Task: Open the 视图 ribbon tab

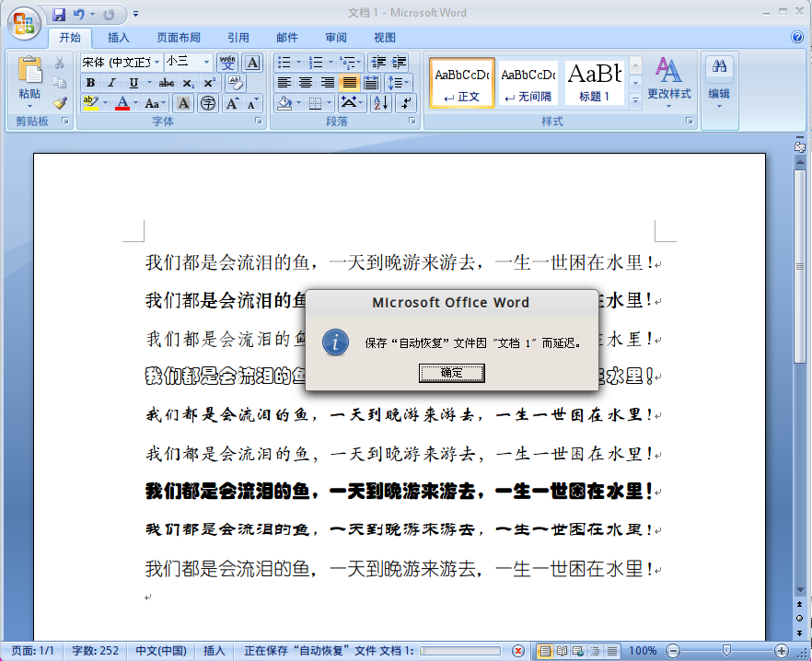Action: 384,37
